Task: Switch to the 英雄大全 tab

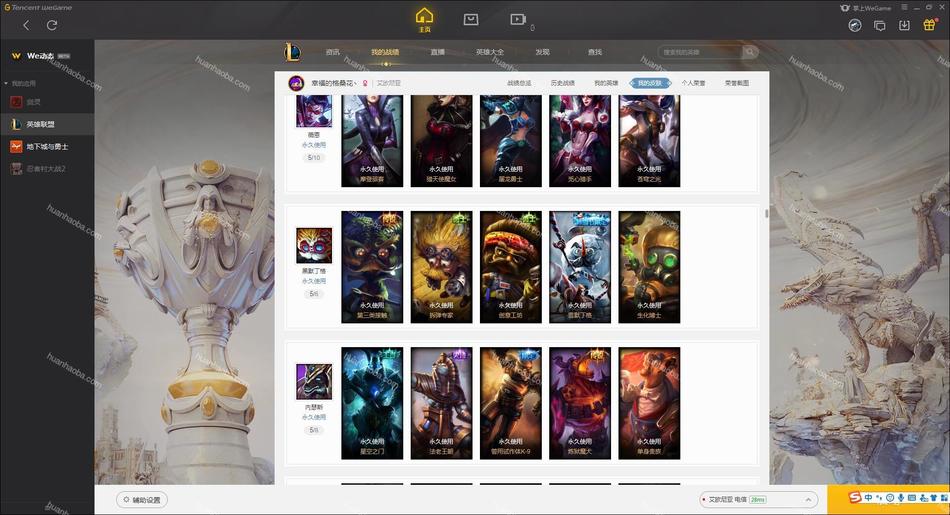Action: [x=490, y=52]
